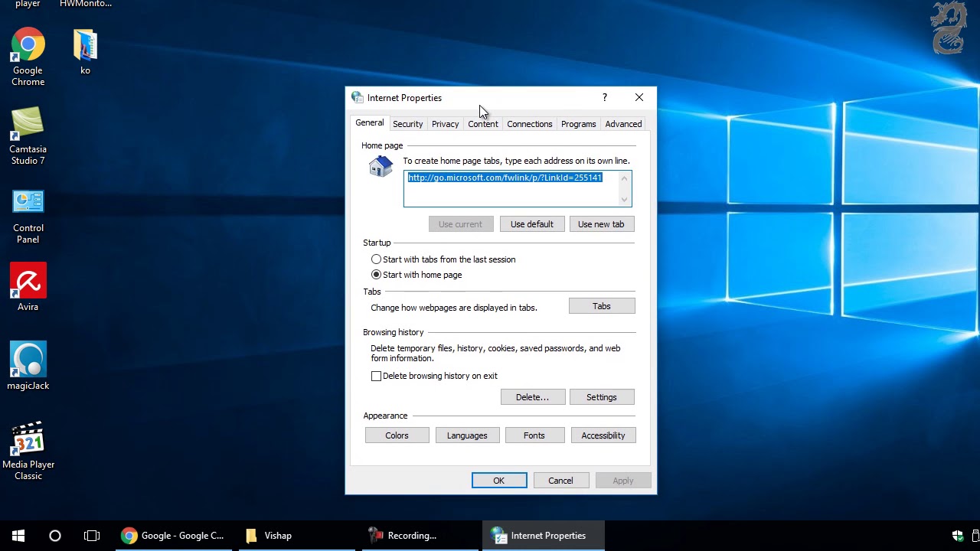Open the Task View taskbar icon
The height and width of the screenshot is (551, 980).
(92, 536)
